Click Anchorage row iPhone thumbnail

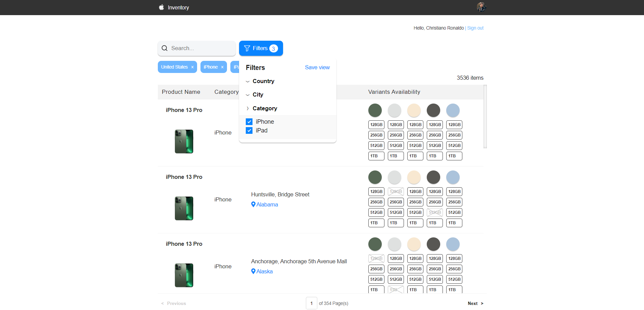click(x=184, y=275)
